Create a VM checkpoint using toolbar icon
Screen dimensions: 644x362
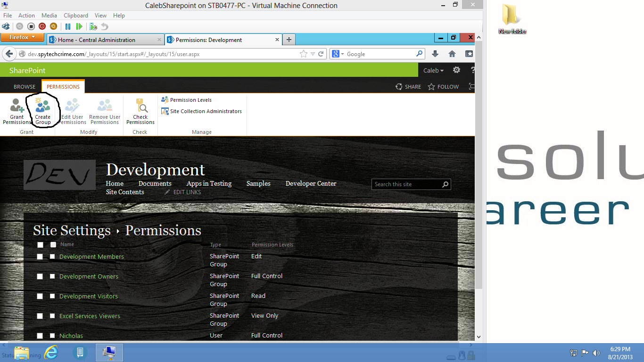coord(93,26)
